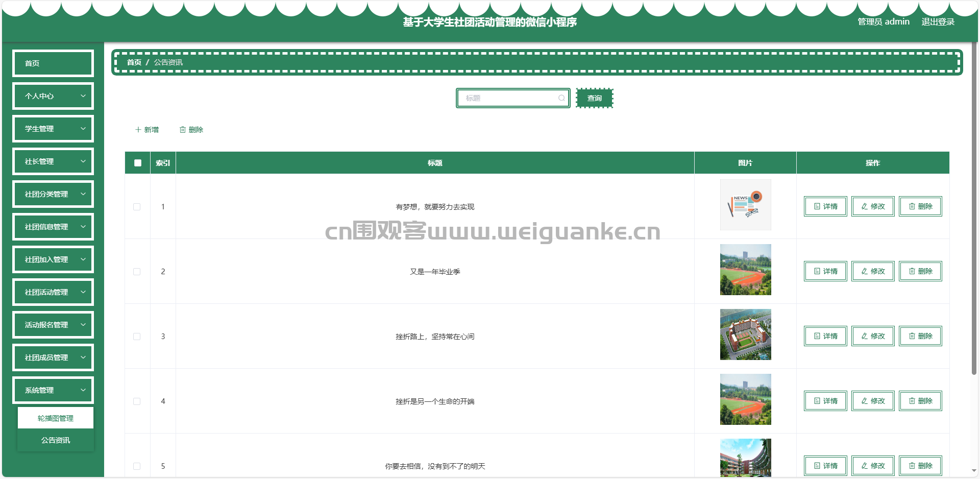Image resolution: width=980 pixels, height=479 pixels.
Task: Edit the row 2 announcement with the pencil button
Action: (872, 271)
